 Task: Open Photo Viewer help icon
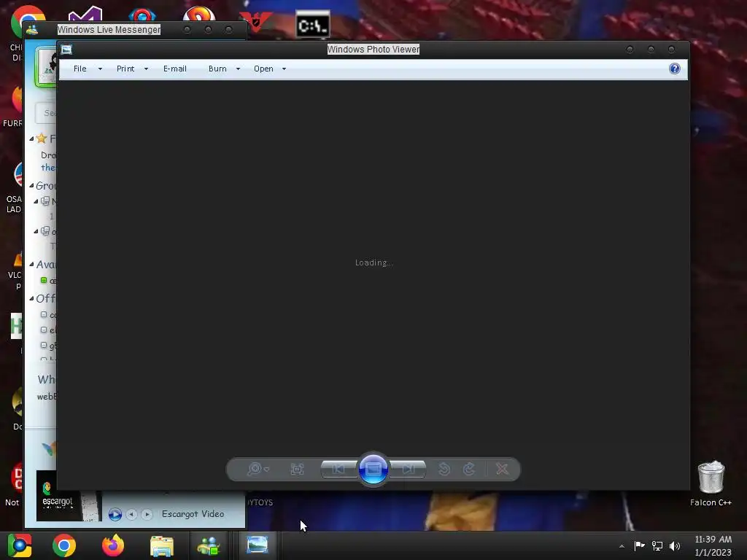[x=675, y=69]
